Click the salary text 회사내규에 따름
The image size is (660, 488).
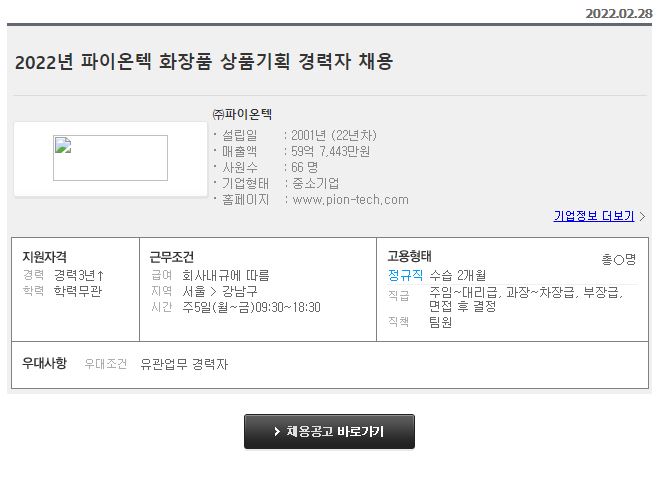(226, 275)
